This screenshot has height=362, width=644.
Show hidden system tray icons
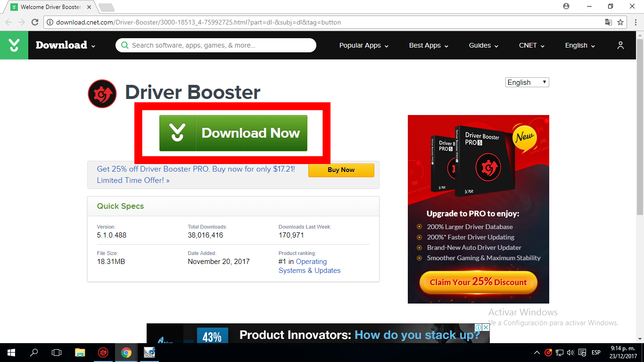coord(537,353)
